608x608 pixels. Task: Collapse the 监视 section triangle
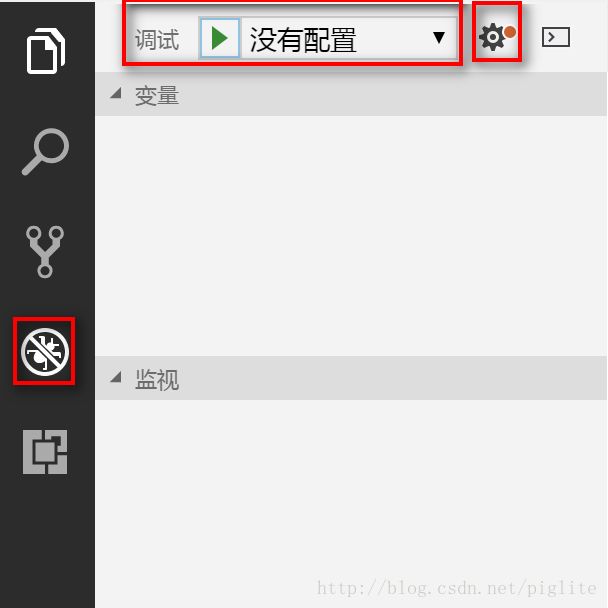click(116, 377)
